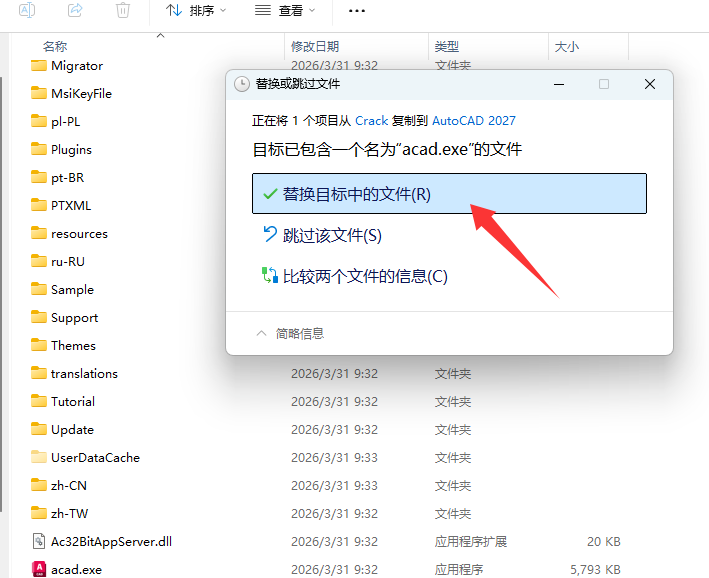Viewport: 709px width, 578px height.
Task: Select the ru-RU folder icon
Action: 39,261
